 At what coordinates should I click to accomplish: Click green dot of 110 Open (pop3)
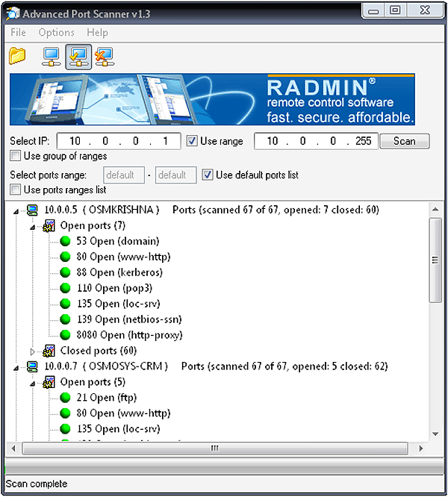pyautogui.click(x=65, y=288)
